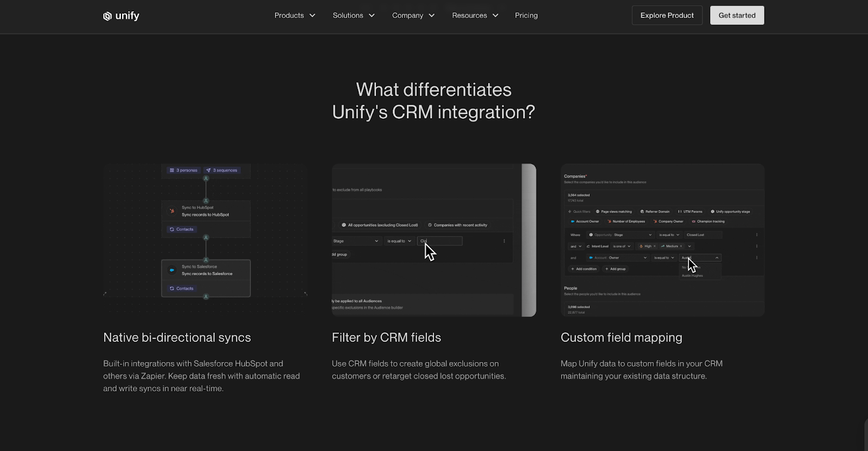Open is equal to dropdown in Account Owner row

664,258
